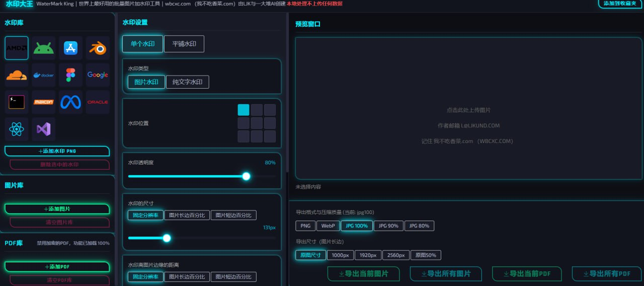
Task: Select the AMD watermark logo
Action: (17, 48)
